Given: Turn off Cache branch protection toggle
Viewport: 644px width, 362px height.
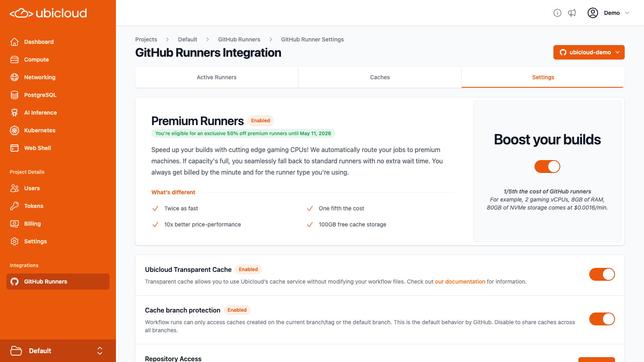Looking at the screenshot, I should point(602,319).
